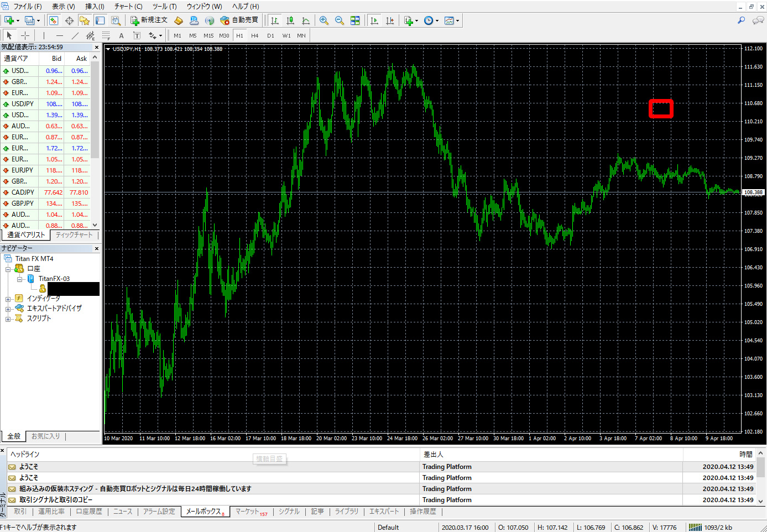Open the chart profiles icon
This screenshot has width=767, height=532.
(29, 20)
